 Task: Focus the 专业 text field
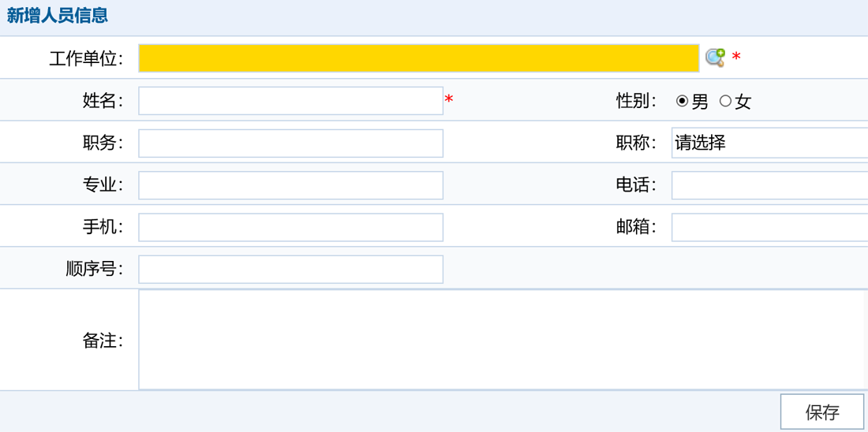coord(290,185)
